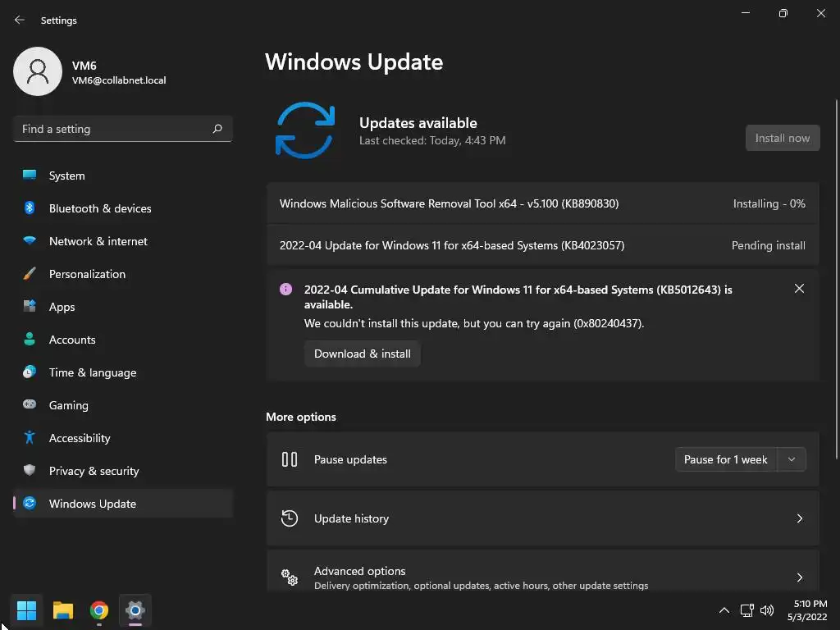Select Windows Update in the sidebar
The image size is (840, 630).
point(123,503)
